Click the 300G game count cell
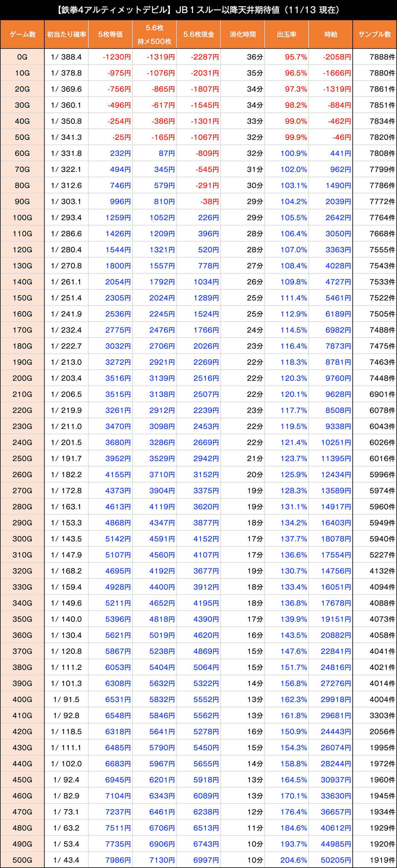The image size is (397, 868). tap(22, 539)
